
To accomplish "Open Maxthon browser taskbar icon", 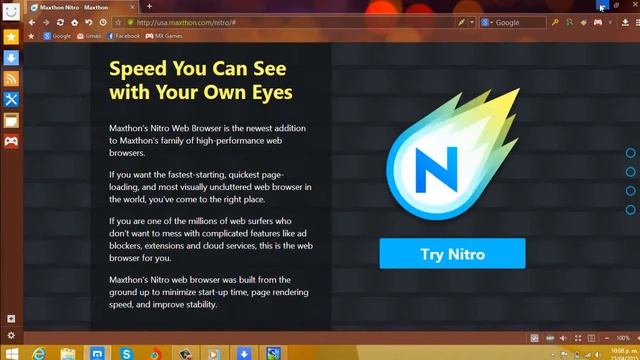I will pyautogui.click(x=97, y=353).
